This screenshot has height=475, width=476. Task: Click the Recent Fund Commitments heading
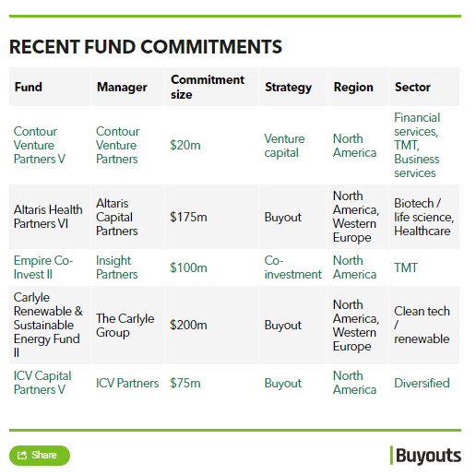[146, 47]
